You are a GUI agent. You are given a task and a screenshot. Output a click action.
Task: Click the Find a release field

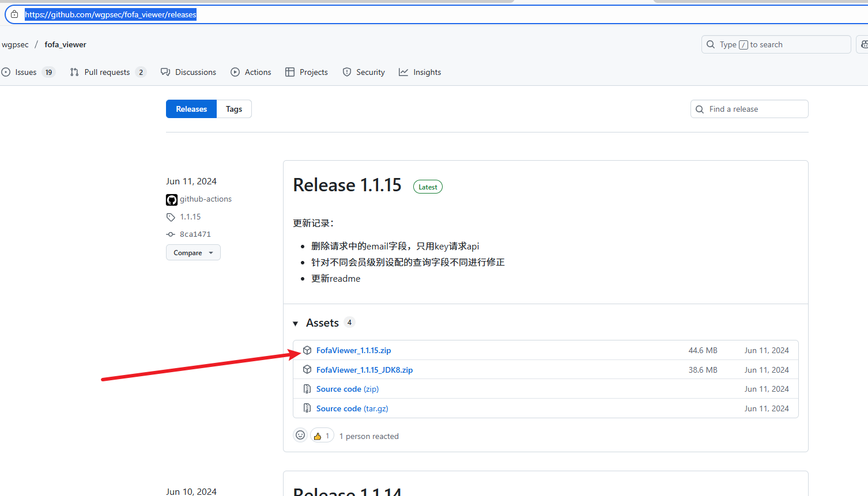pyautogui.click(x=749, y=109)
